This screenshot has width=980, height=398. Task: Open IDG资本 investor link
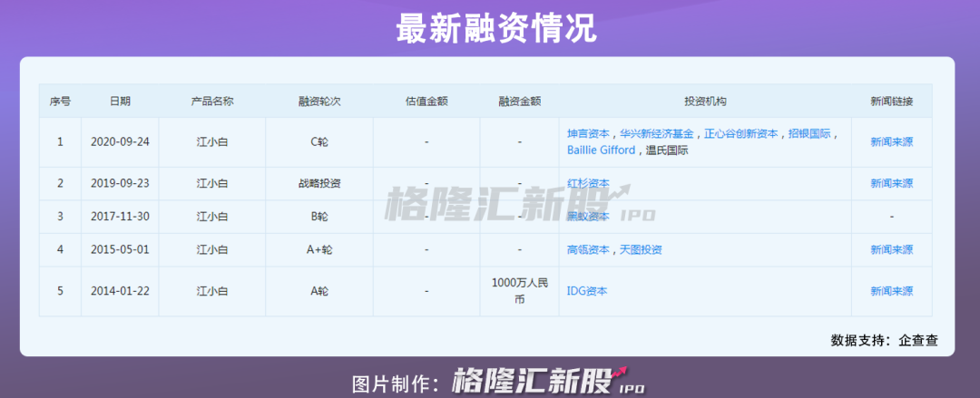click(587, 291)
